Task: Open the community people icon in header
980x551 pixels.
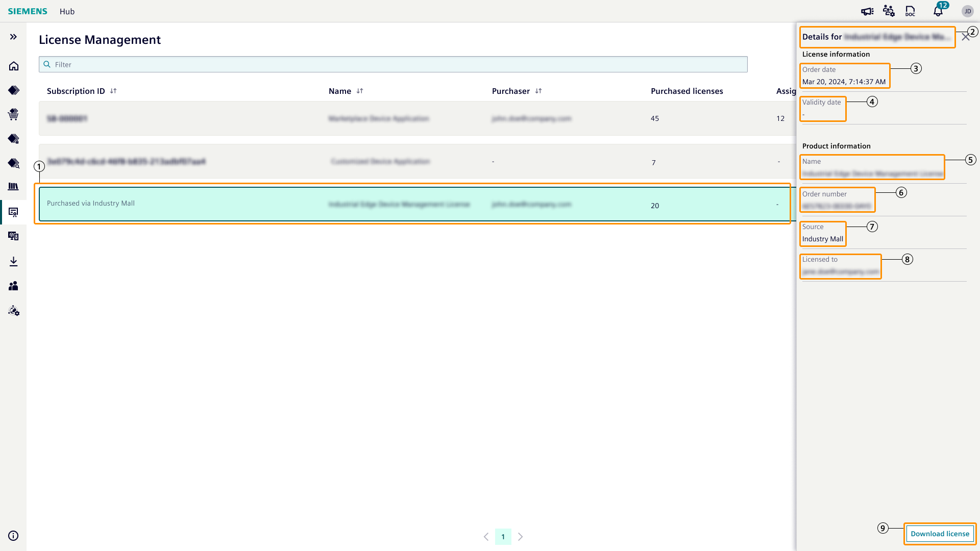Action: (889, 11)
